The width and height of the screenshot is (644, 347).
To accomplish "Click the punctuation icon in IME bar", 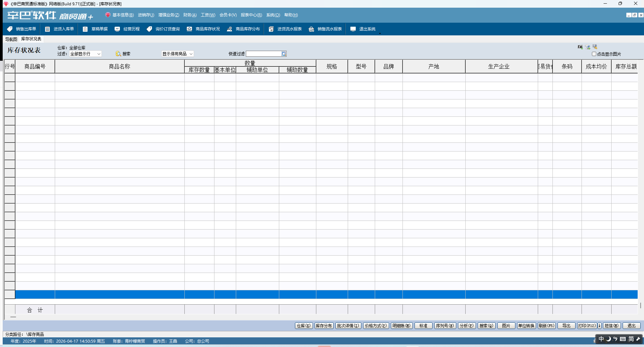I will pyautogui.click(x=615, y=339).
